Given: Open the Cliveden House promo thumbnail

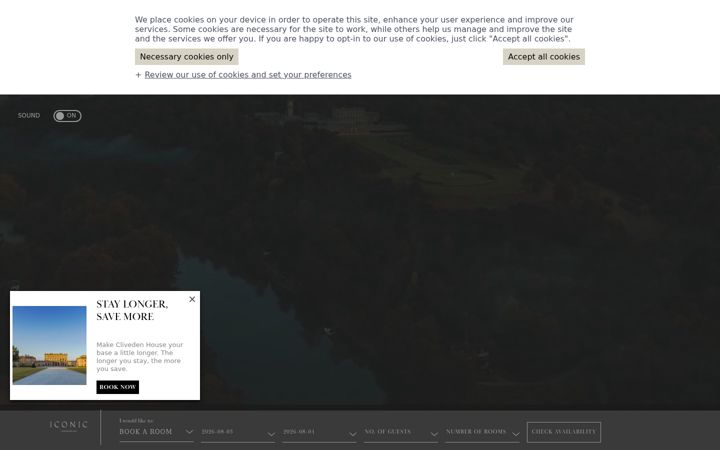Looking at the screenshot, I should pos(50,345).
